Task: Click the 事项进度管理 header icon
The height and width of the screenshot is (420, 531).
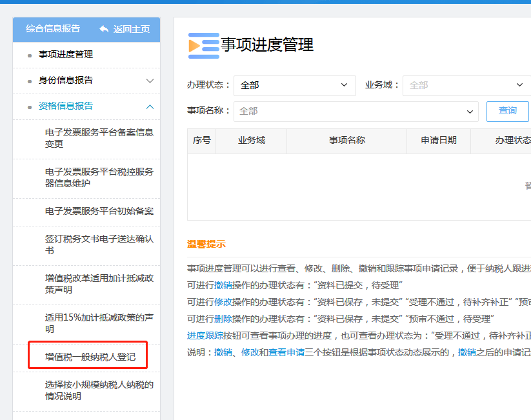Action: (x=203, y=45)
